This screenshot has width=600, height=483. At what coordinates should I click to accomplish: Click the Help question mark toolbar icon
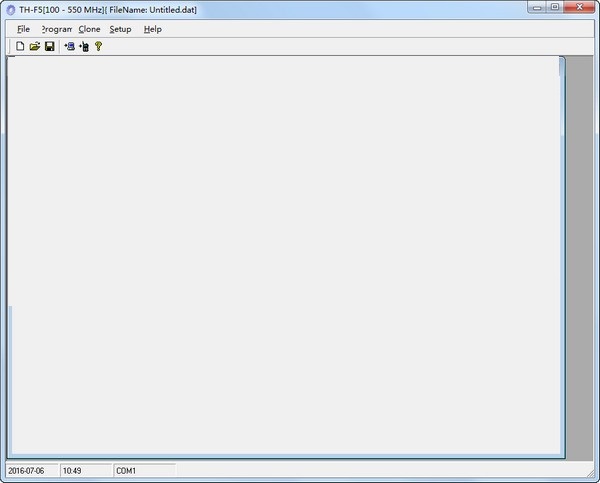tap(98, 46)
